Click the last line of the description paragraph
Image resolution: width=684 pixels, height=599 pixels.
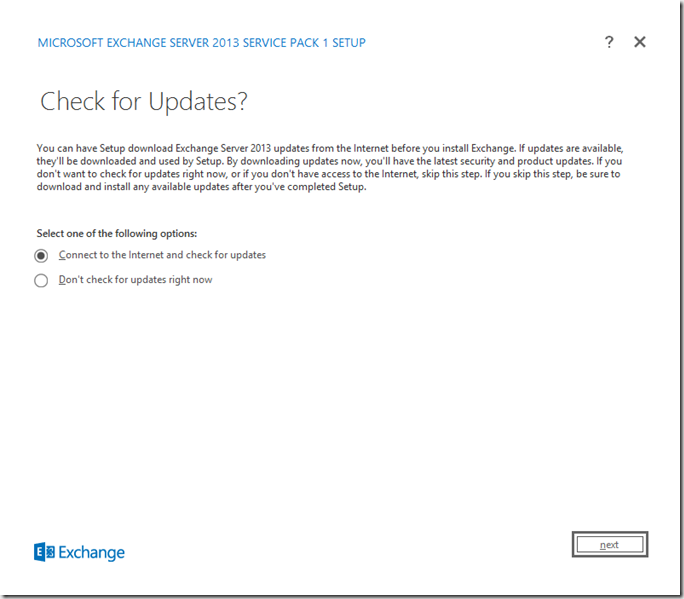click(201, 187)
